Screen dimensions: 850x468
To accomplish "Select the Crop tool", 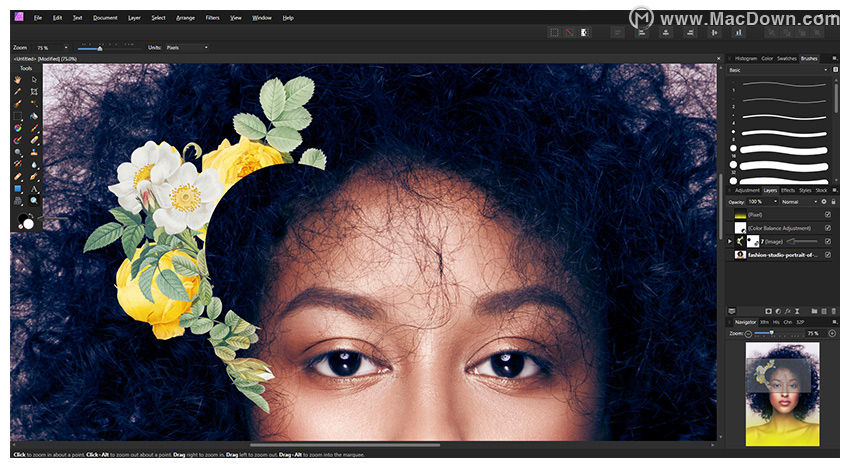I will [x=34, y=92].
